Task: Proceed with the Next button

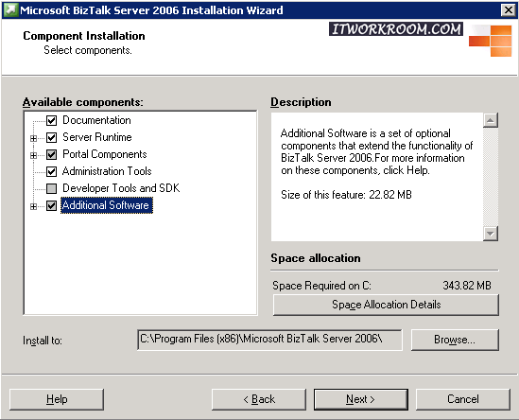Action: point(361,399)
